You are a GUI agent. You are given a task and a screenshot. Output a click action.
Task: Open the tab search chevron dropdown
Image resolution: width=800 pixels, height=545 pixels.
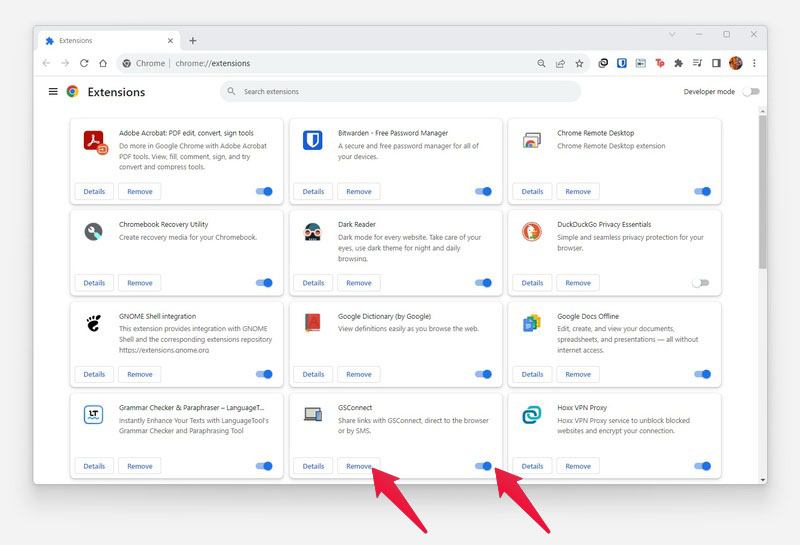(672, 34)
